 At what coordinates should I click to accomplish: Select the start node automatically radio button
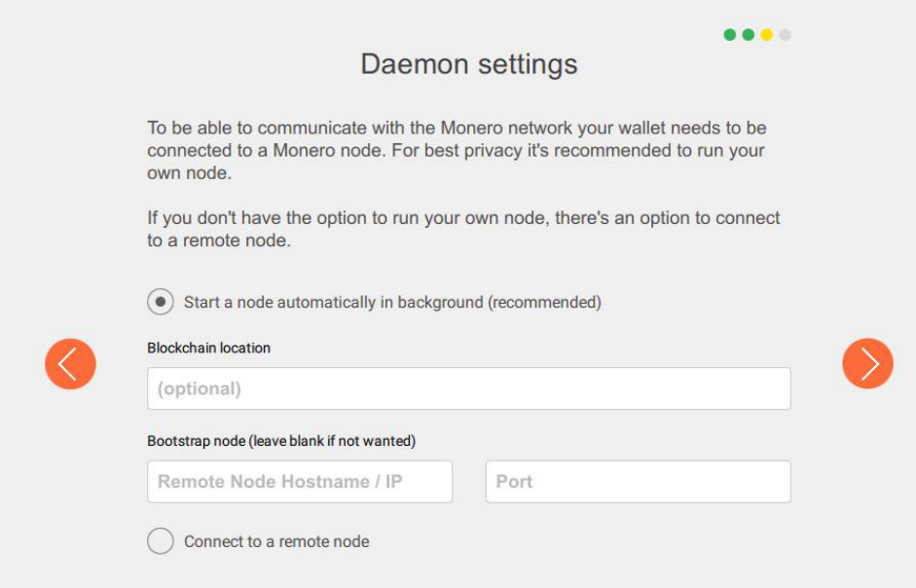[160, 302]
